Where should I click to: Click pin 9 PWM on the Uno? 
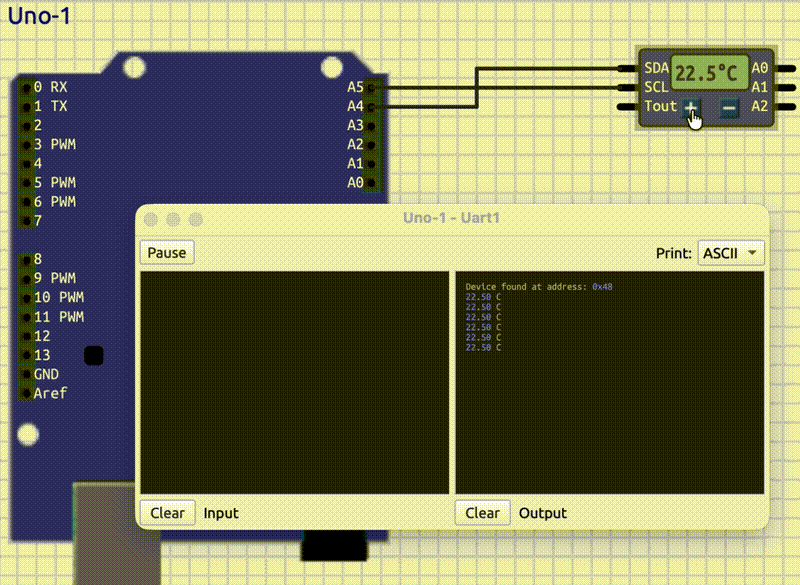[x=25, y=278]
